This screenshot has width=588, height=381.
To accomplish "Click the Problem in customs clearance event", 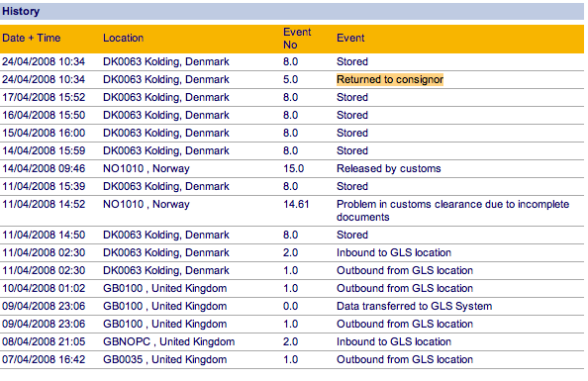I will click(452, 211).
